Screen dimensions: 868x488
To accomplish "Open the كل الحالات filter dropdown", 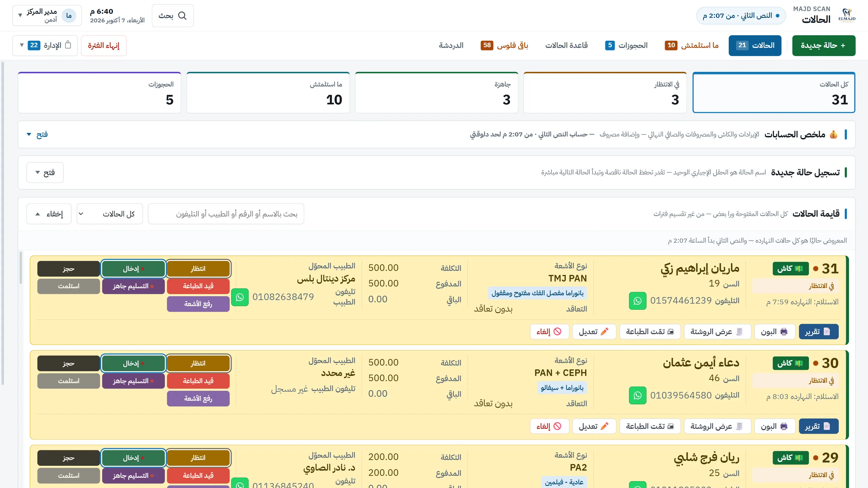I will coord(110,214).
